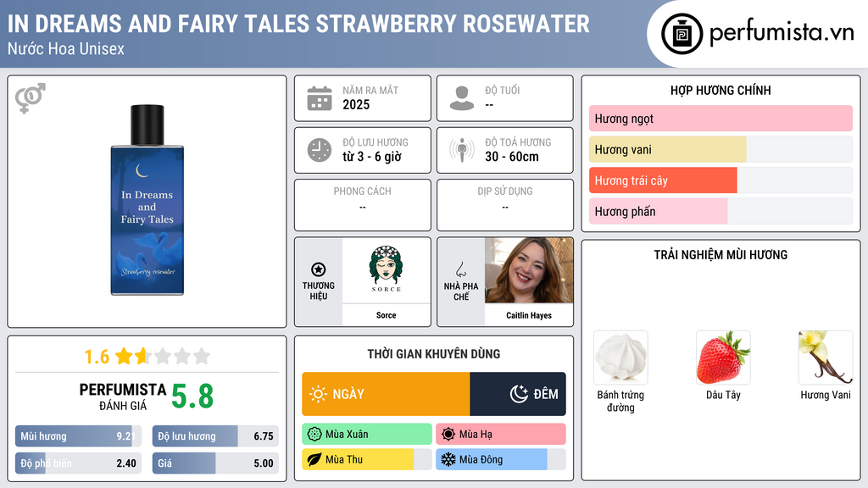Select the Mùa Hạ season bar
Image resolution: width=868 pixels, height=488 pixels.
501,435
